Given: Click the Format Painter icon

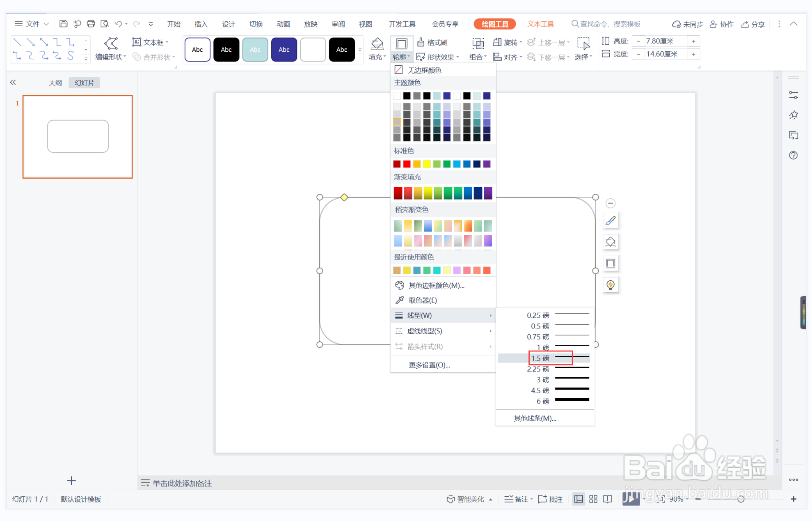Looking at the screenshot, I should (421, 42).
